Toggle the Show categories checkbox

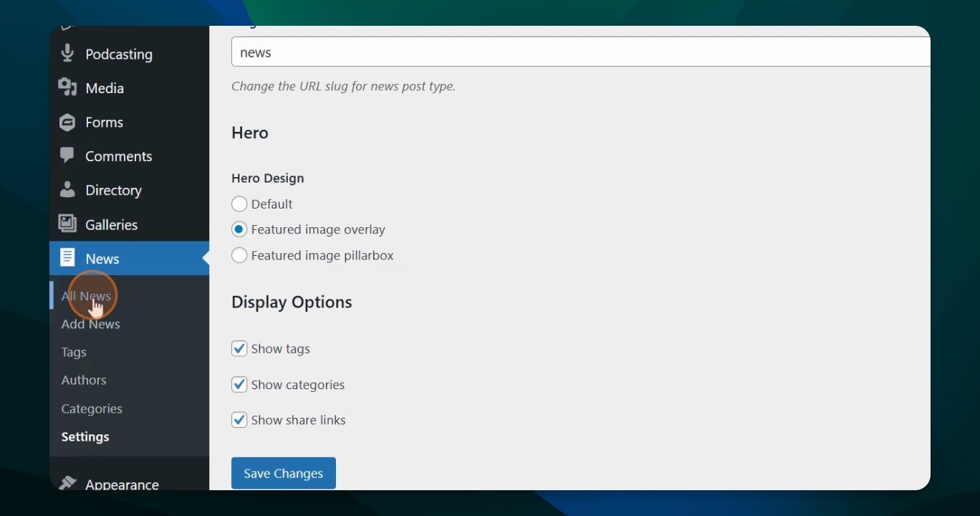coord(239,385)
